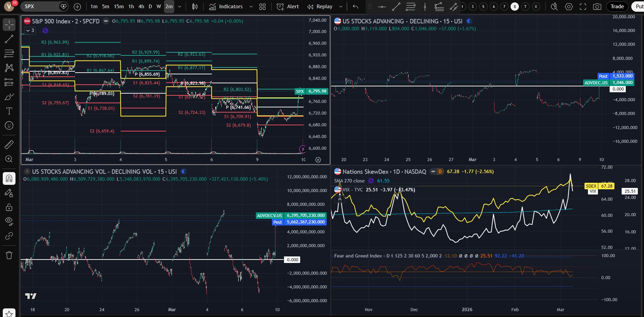Click the SPX symbol search field
644x317 pixels.
tap(41, 7)
